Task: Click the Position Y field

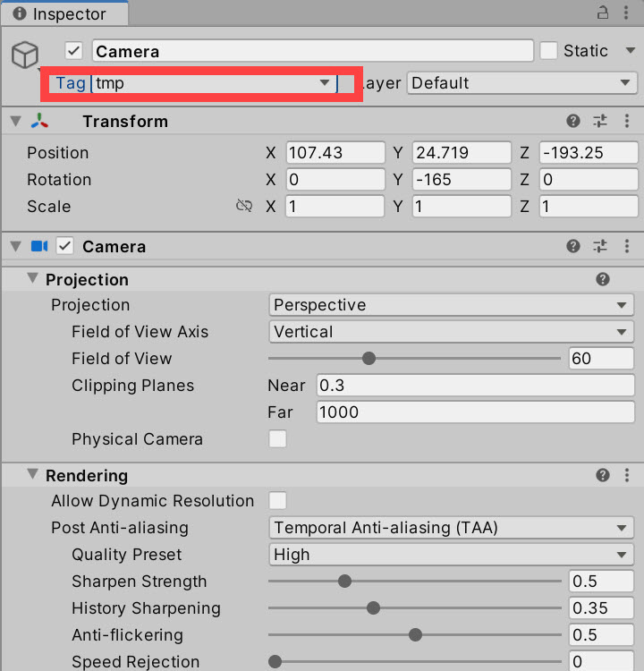Action: pyautogui.click(x=462, y=153)
